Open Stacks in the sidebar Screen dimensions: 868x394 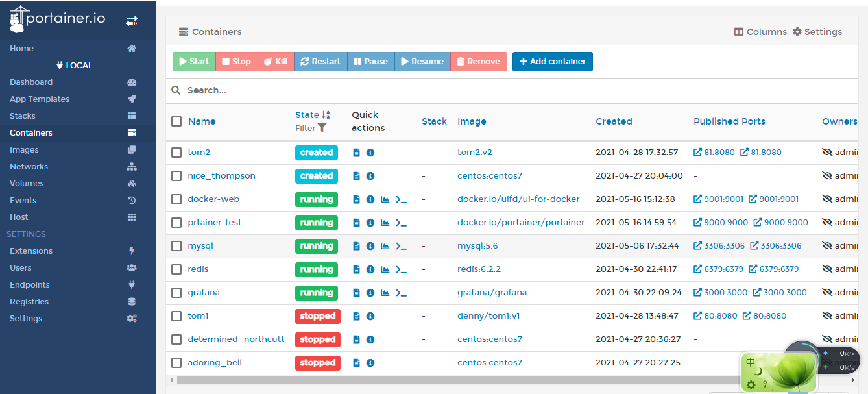pyautogui.click(x=78, y=116)
